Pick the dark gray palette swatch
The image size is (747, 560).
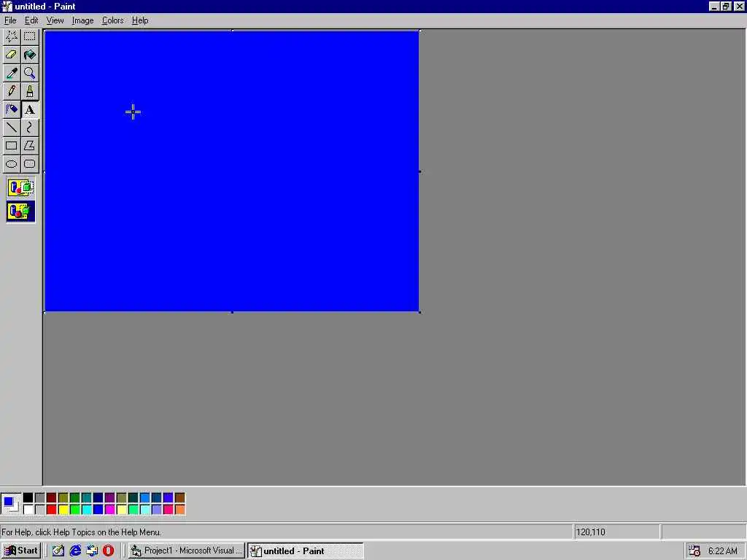(39, 497)
